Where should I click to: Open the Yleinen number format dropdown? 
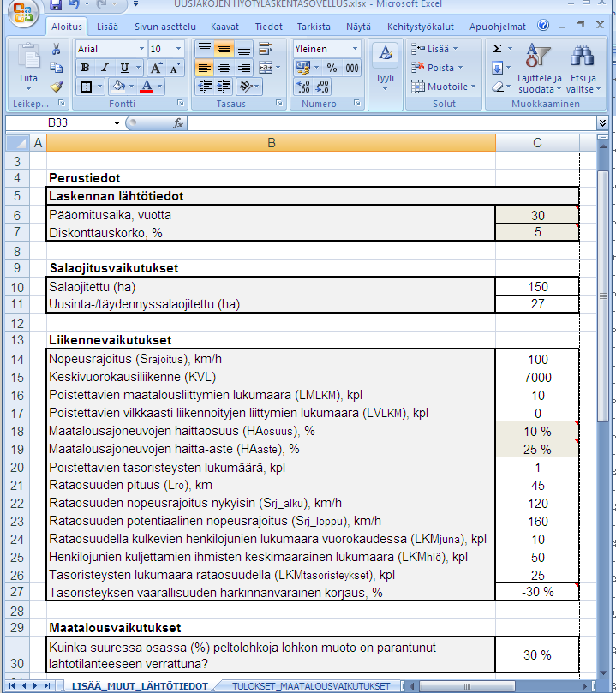355,49
